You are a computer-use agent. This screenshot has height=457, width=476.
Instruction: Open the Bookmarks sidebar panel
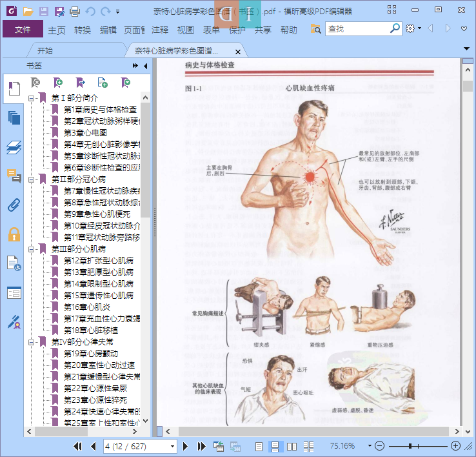[14, 88]
